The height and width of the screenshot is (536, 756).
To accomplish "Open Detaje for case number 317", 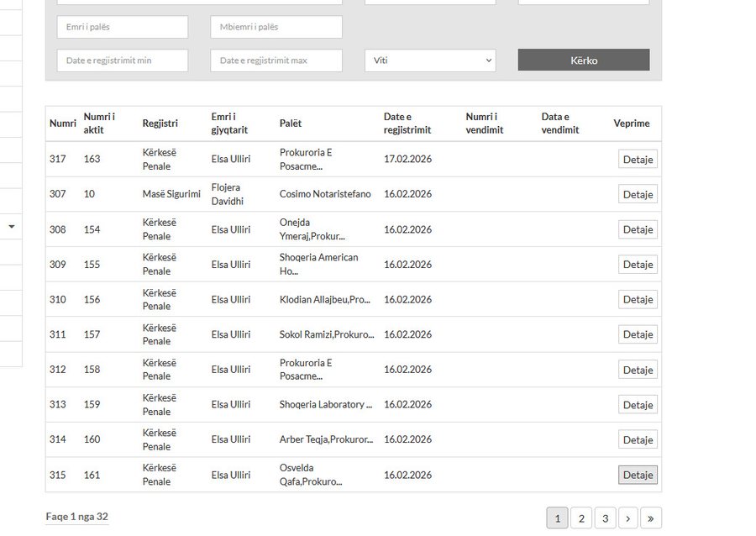I will tap(638, 160).
